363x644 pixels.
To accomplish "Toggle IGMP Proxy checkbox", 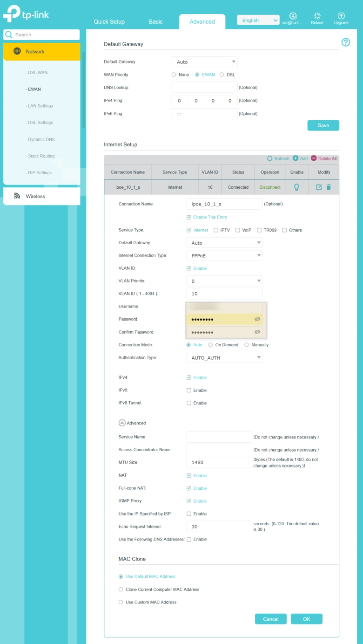I will click(189, 501).
